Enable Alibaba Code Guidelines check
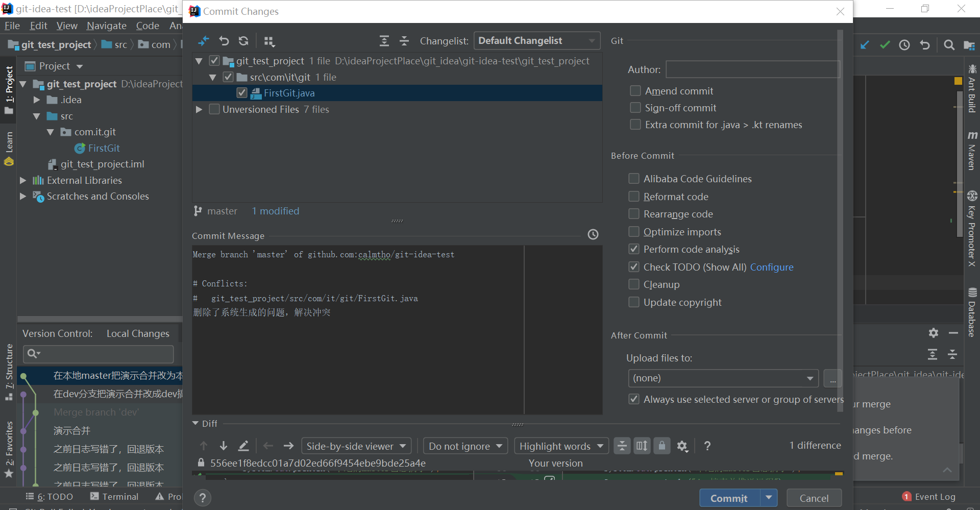This screenshot has width=980, height=510. (x=634, y=179)
